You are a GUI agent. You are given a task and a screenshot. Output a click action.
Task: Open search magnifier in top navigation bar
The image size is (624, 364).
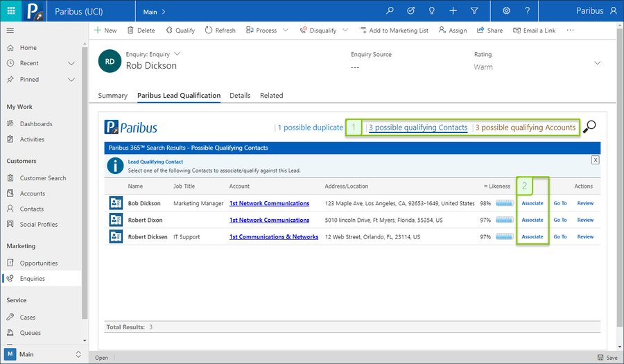pos(390,10)
